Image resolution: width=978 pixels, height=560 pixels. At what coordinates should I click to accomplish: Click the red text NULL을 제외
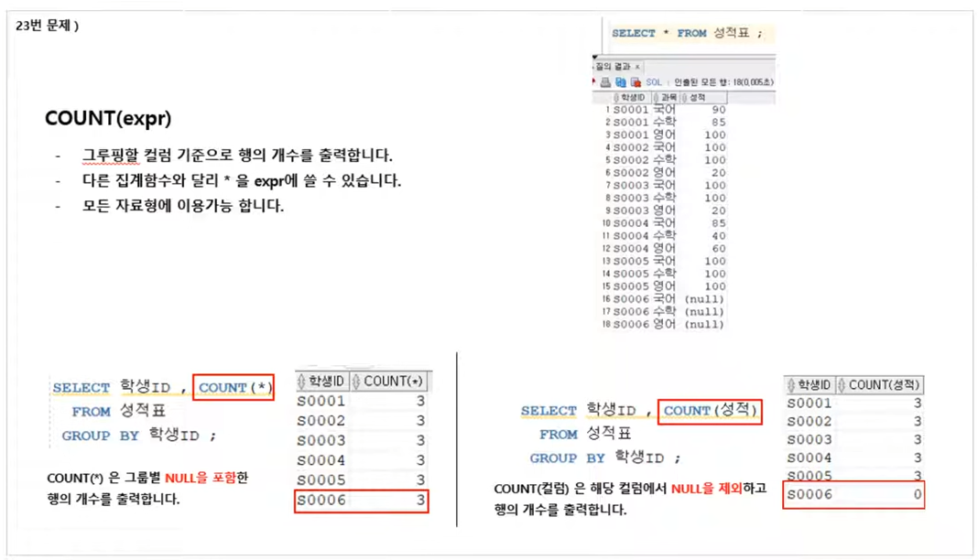click(707, 489)
